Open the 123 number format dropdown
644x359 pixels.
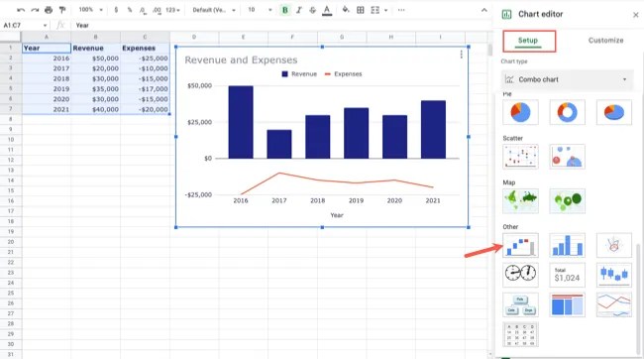[173, 10]
